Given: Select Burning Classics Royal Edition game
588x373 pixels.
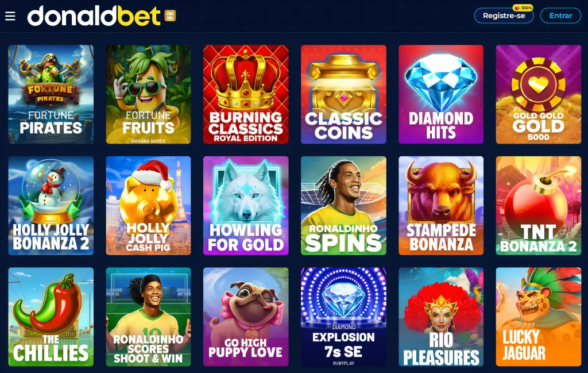Looking at the screenshot, I should 246,94.
